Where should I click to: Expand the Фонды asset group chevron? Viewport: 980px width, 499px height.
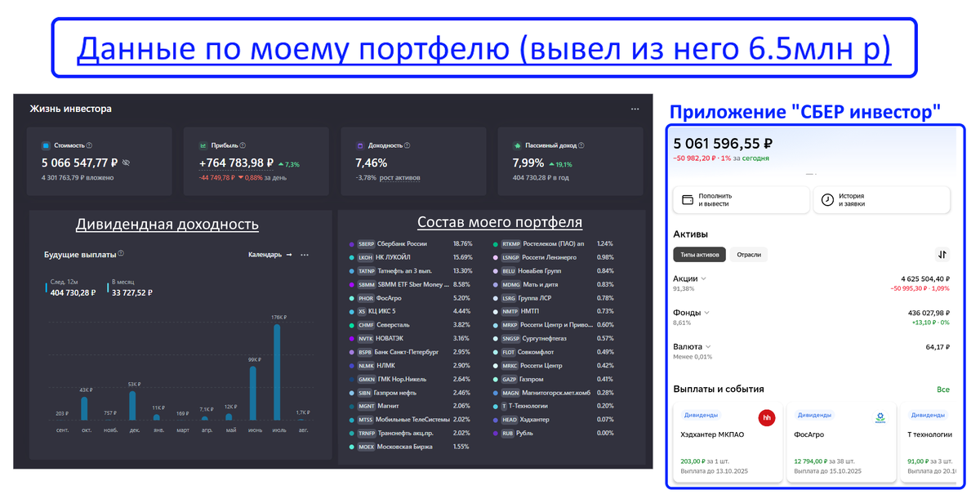click(707, 313)
